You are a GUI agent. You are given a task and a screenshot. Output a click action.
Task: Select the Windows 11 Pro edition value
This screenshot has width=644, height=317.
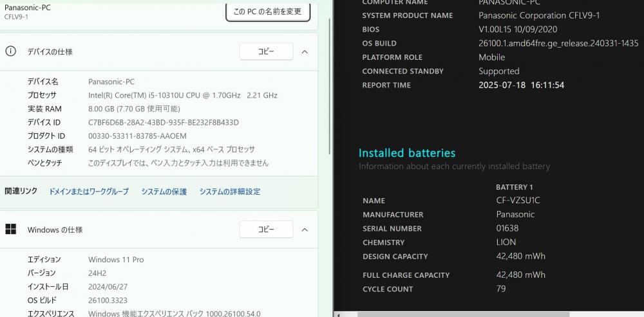pos(116,260)
